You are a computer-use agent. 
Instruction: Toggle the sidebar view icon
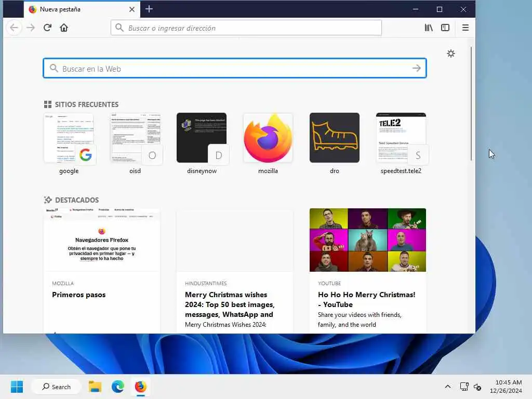(445, 28)
